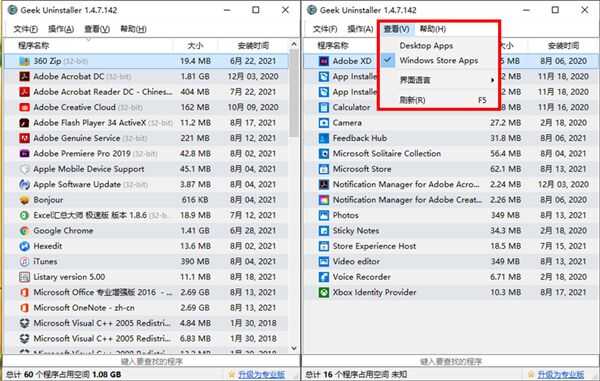
Task: Click the 总计 60 个程序 status text
Action: click(64, 374)
